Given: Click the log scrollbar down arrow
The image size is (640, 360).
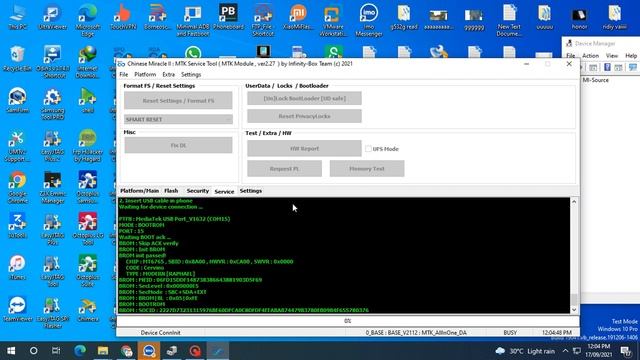Looking at the screenshot, I should [574, 309].
